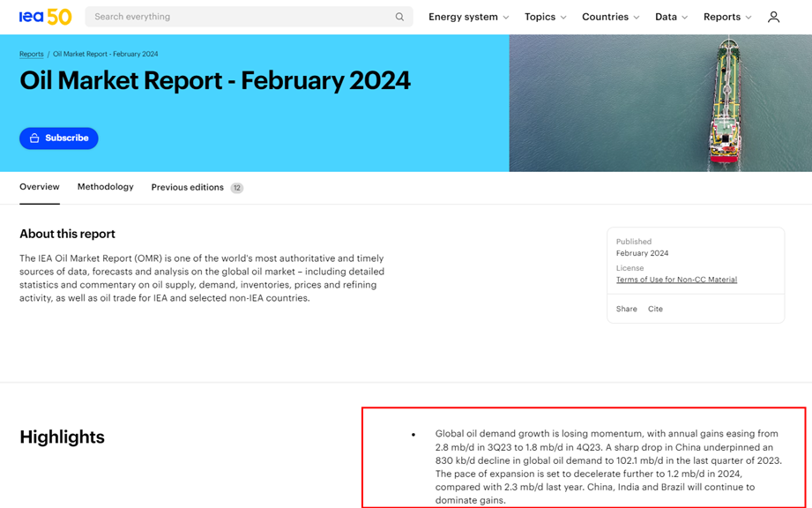Click the search magnifier icon

399,17
